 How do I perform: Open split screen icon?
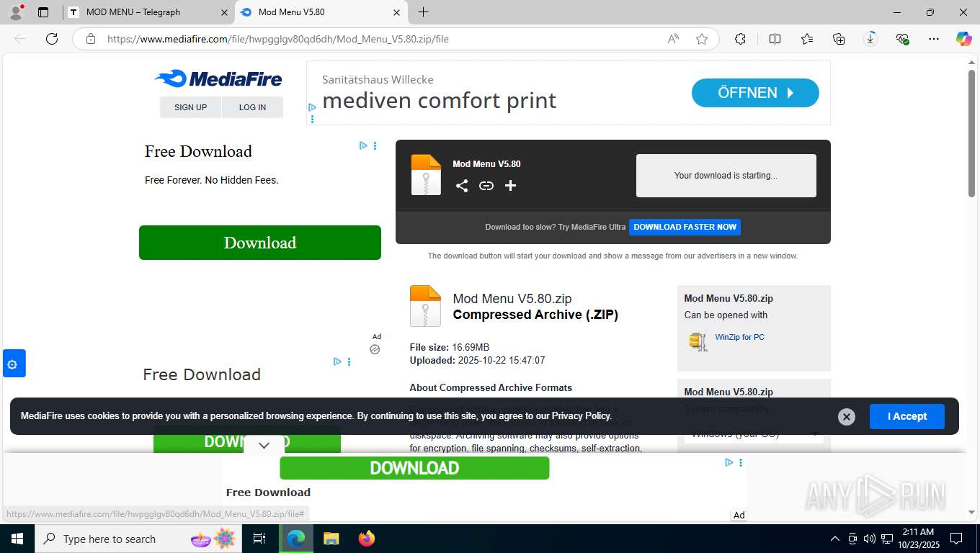tap(775, 39)
